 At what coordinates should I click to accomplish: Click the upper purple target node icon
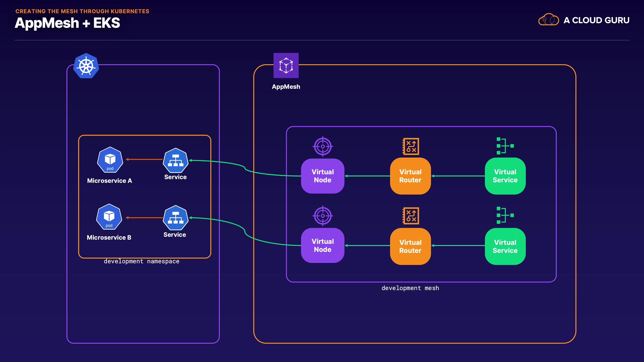pyautogui.click(x=323, y=146)
